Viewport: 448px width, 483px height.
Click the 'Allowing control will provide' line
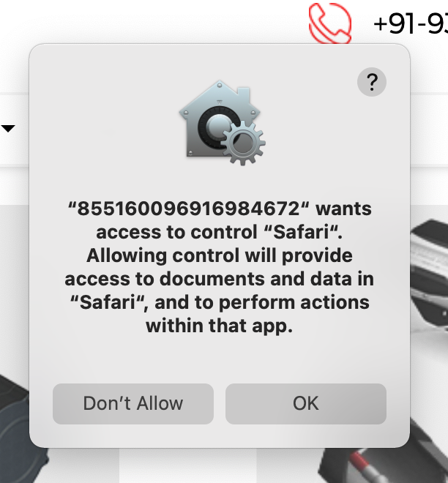pos(220,255)
